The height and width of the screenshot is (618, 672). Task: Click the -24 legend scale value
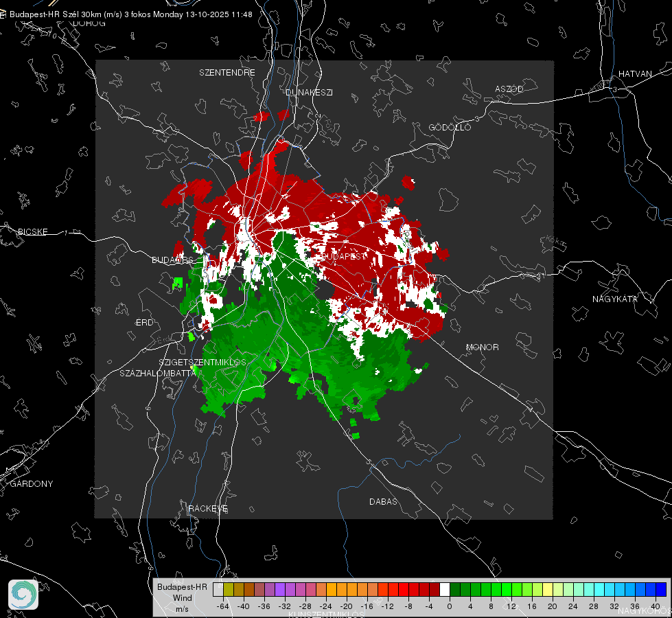coord(326,607)
